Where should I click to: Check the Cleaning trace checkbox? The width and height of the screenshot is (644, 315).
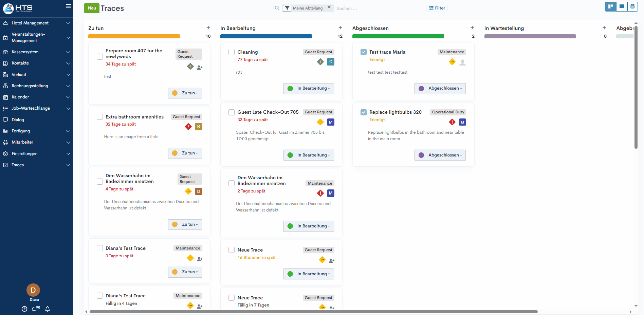[232, 52]
